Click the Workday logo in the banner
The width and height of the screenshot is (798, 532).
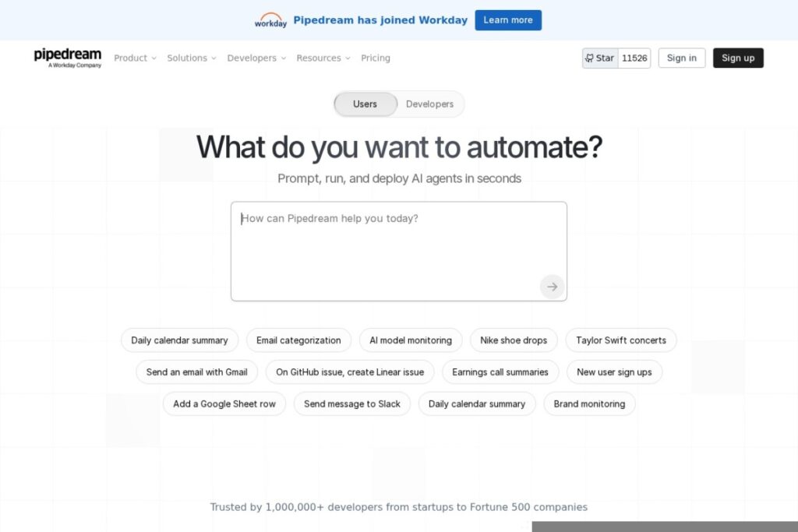270,20
